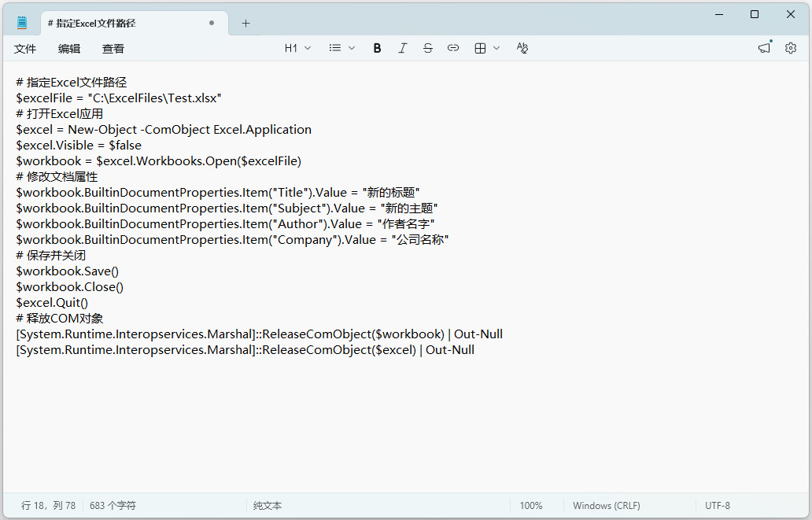Expand the list style dropdown
The height and width of the screenshot is (520, 812).
point(342,48)
